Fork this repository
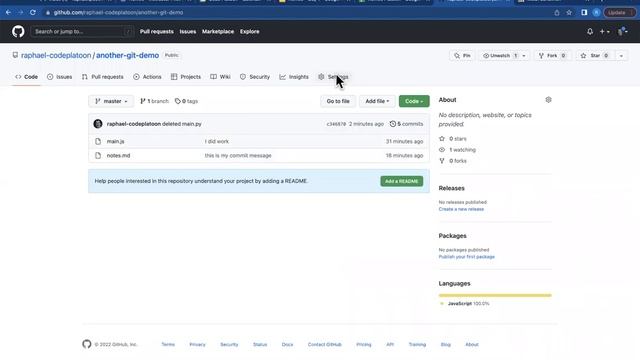 point(552,56)
